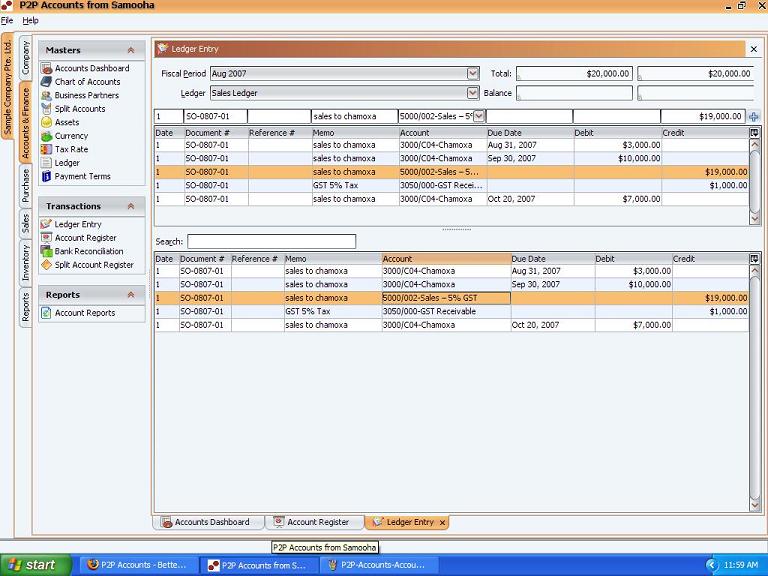Click the memo entry field sales to chamoxa
The height and width of the screenshot is (576, 768).
[354, 117]
